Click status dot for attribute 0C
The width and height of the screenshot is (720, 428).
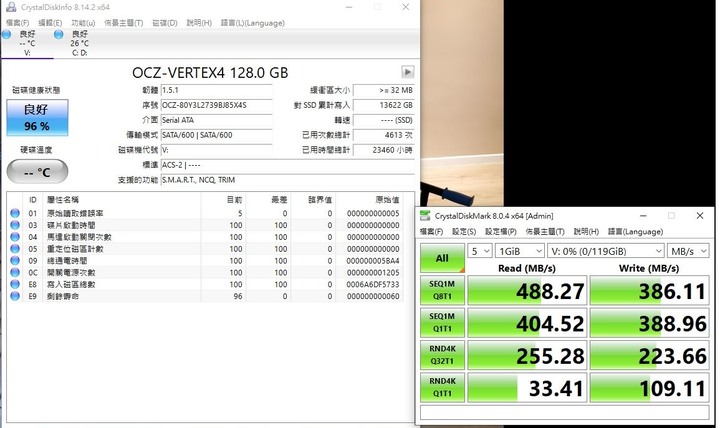click(15, 272)
